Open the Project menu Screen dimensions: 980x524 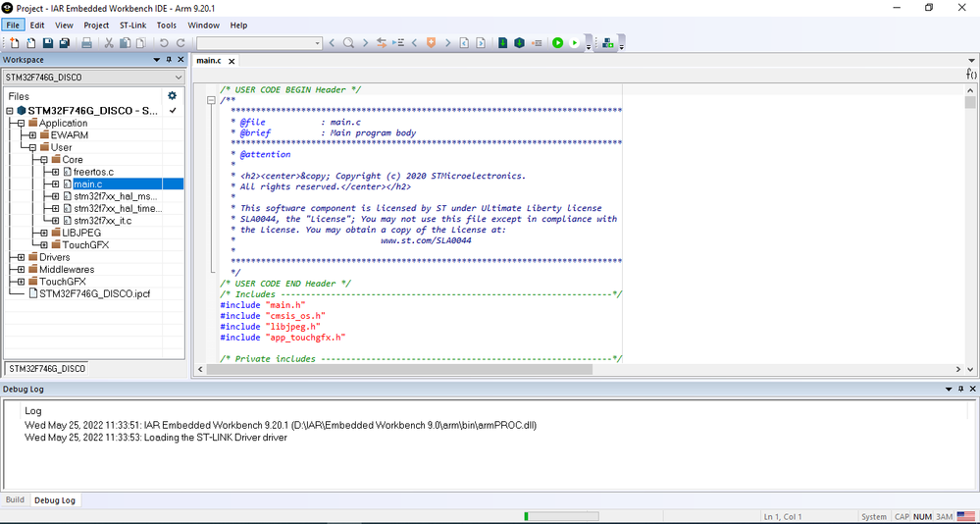(x=96, y=25)
